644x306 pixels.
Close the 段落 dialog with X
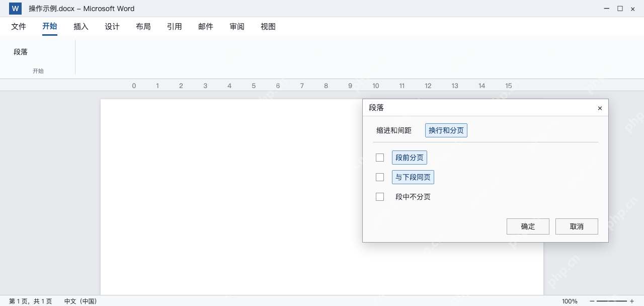600,108
